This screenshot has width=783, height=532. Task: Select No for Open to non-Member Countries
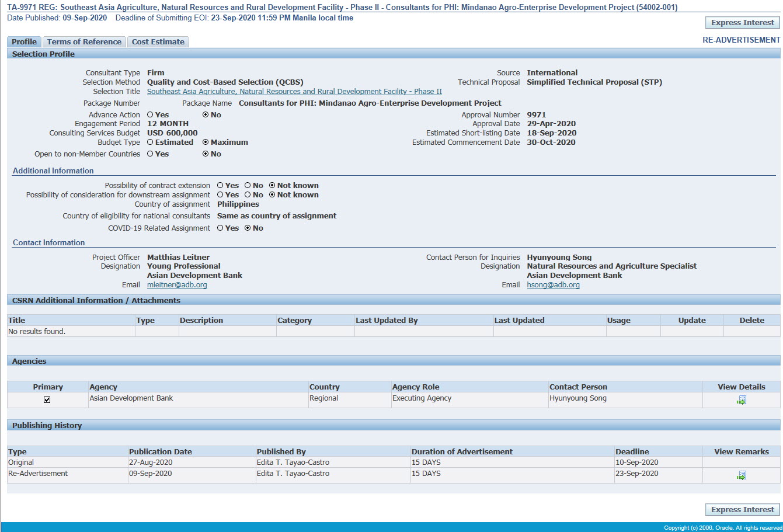pos(206,154)
